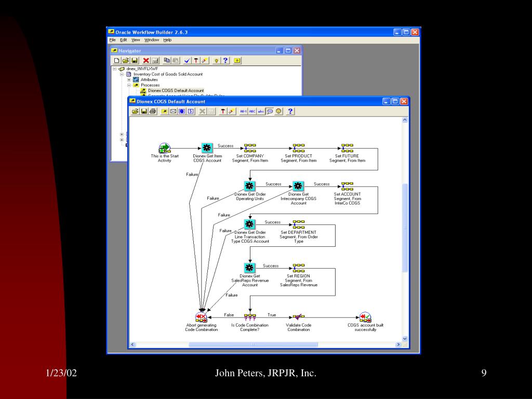Select Set FUTURE Segment, From Item node
Viewport: 532px width, 399px height.
pyautogui.click(x=347, y=148)
